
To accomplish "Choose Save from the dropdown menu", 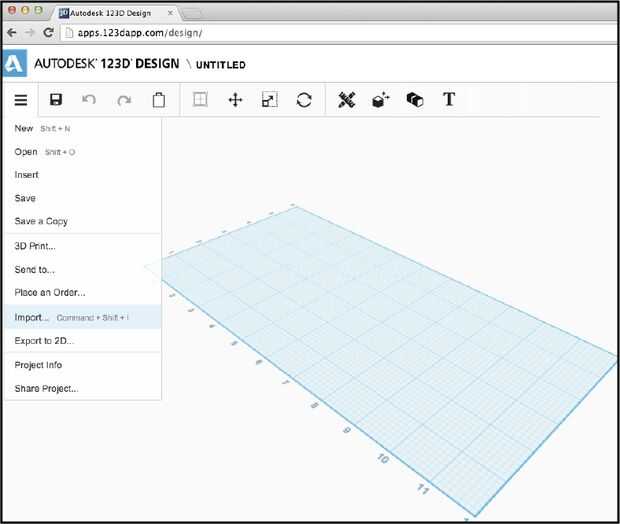I will [x=83, y=198].
